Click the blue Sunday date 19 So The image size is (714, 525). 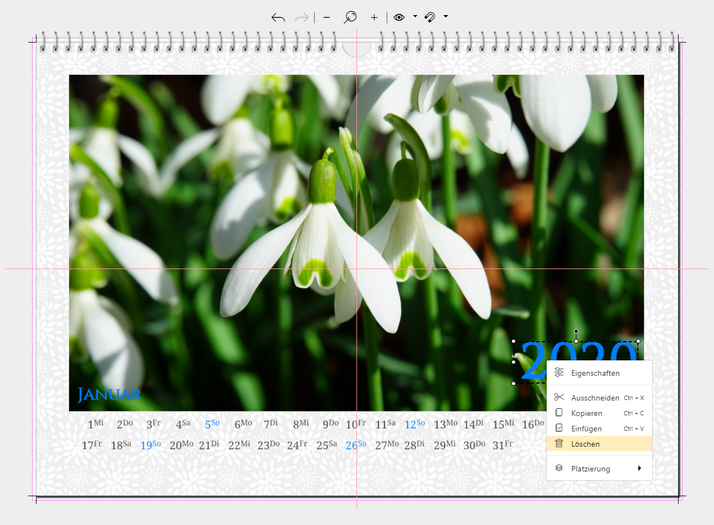coord(151,445)
